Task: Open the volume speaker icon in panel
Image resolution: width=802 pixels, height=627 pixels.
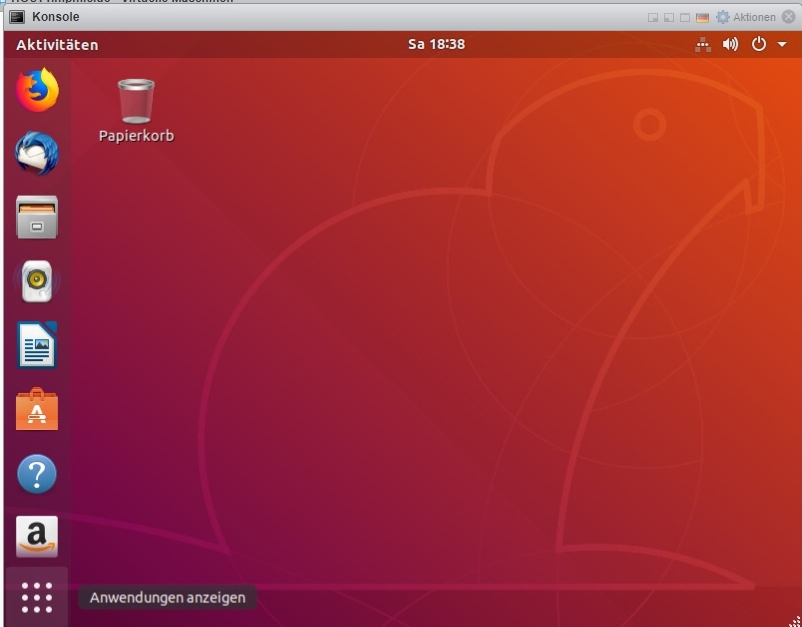Action: [x=730, y=44]
